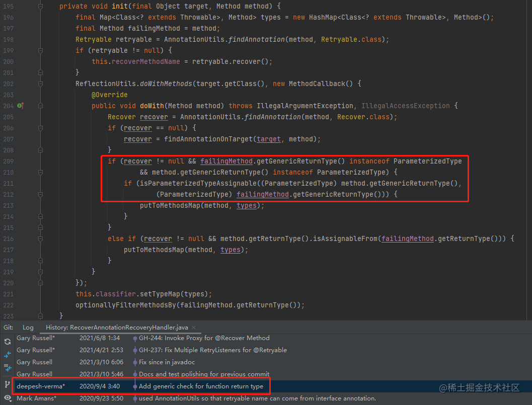
Task: Select the GH-237: Fix Multiple RetryListeners commit
Action: coord(213,350)
